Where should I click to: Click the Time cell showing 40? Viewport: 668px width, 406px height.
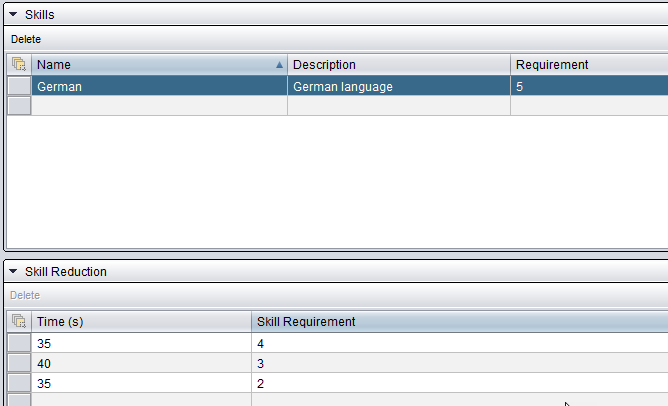point(140,362)
